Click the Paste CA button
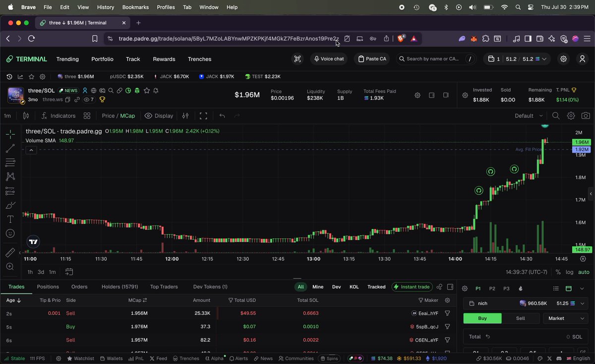Image resolution: width=595 pixels, height=364 pixels. (372, 59)
